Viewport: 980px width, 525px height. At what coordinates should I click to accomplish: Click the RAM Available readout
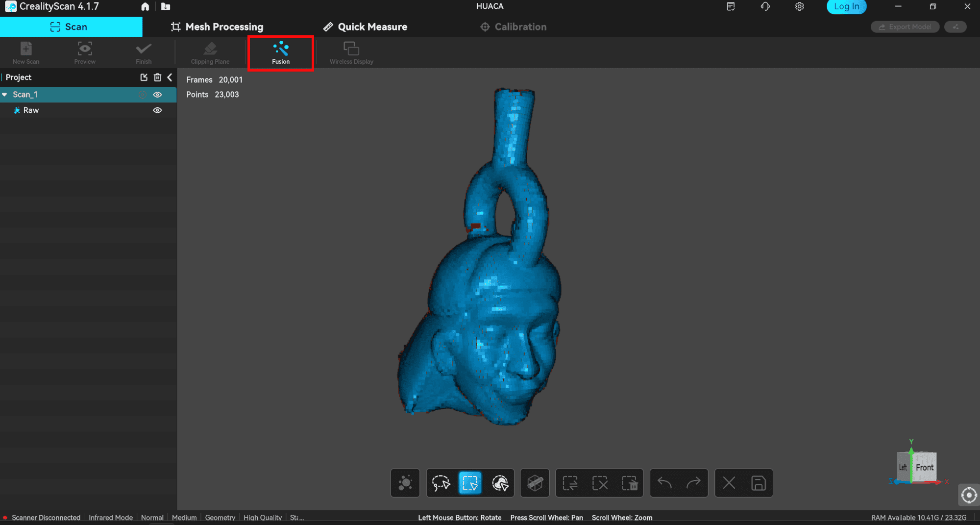tap(919, 518)
